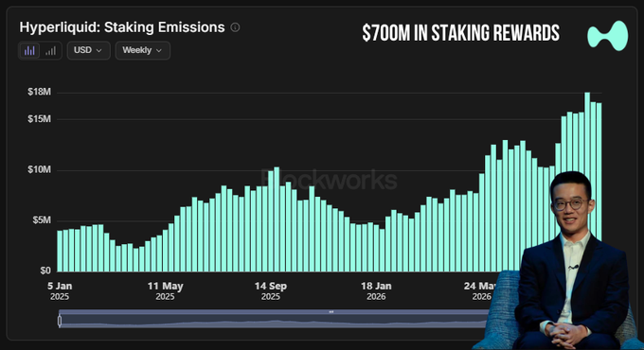Open info tooltip icon beside Staking Emissions
Screen dimensions: 644x350
click(x=235, y=27)
